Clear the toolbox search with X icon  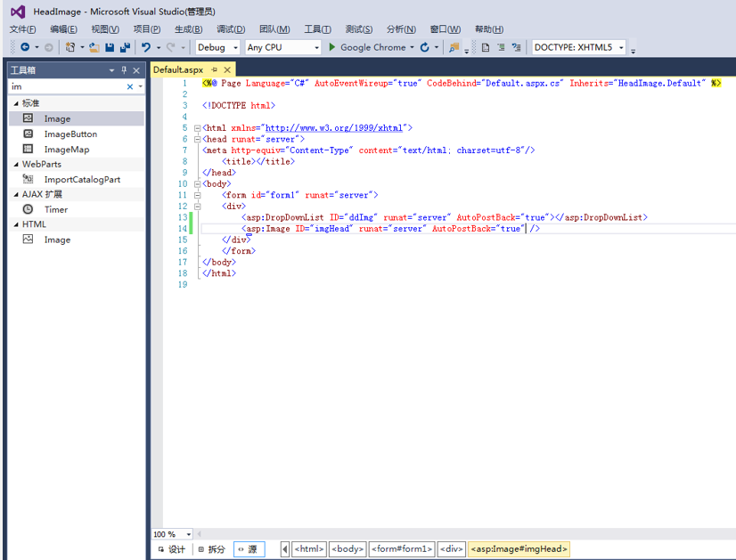click(x=130, y=86)
